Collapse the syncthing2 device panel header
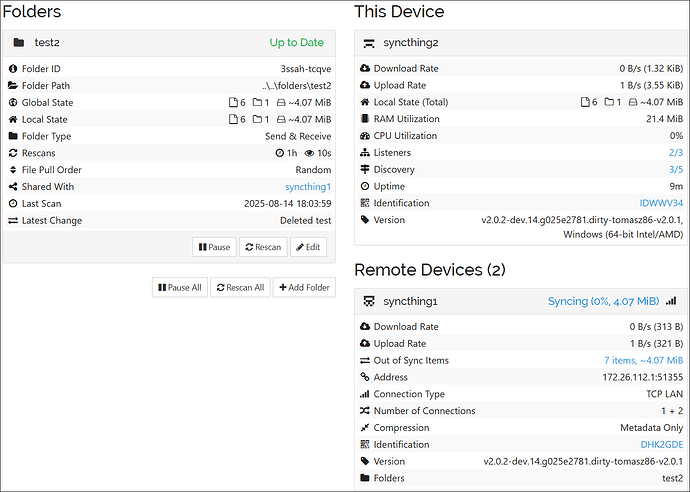Image resolution: width=690 pixels, height=492 pixels. [x=522, y=43]
